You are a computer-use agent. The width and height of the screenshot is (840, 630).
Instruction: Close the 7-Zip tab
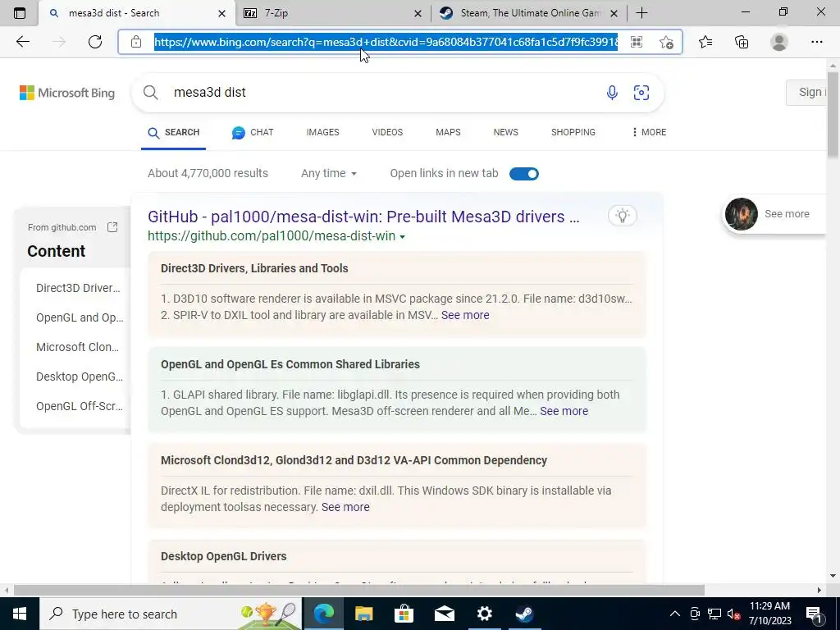(x=418, y=13)
